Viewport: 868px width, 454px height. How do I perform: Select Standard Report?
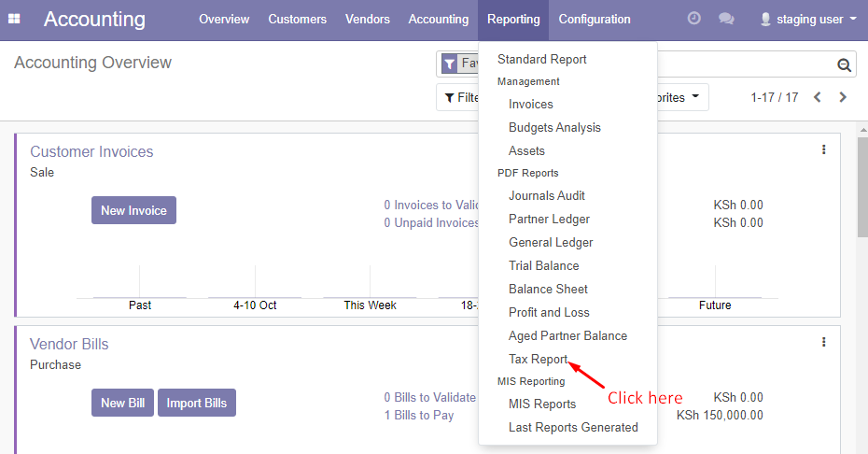click(x=542, y=59)
